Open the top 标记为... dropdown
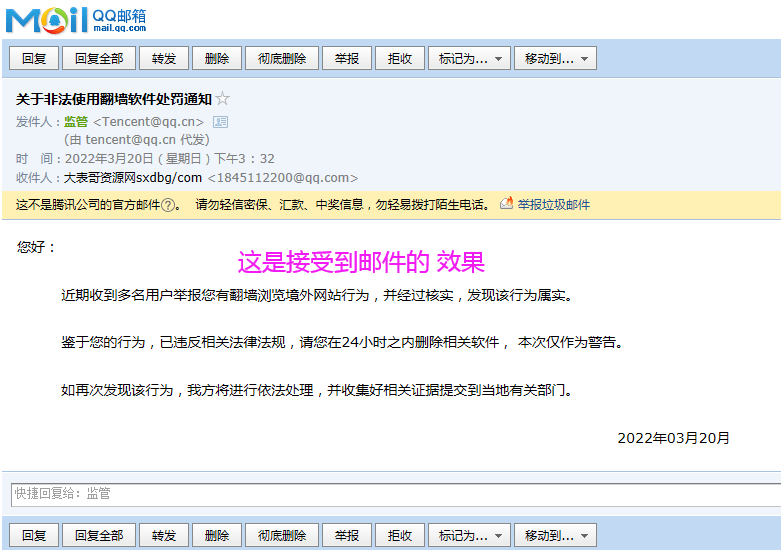 point(469,58)
